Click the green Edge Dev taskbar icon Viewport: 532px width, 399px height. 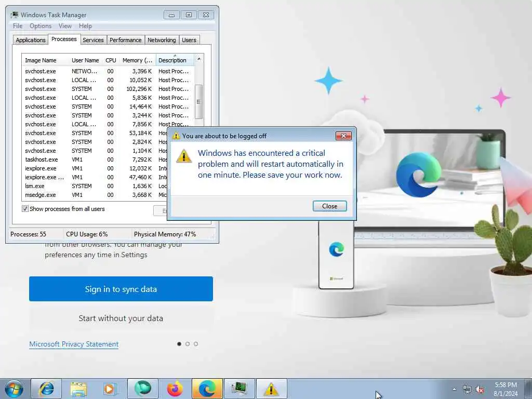[143, 389]
